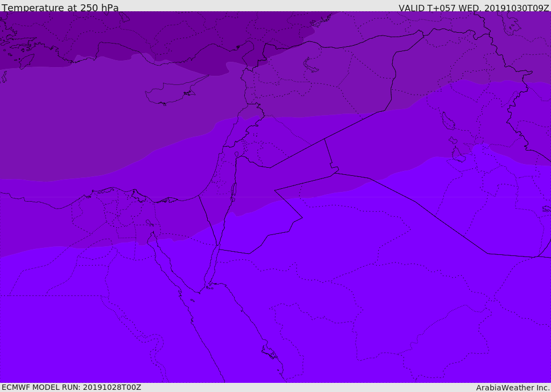
Task: Click the 'VALID T+057 WED. 20191030T09Z' label
Action: [x=474, y=8]
